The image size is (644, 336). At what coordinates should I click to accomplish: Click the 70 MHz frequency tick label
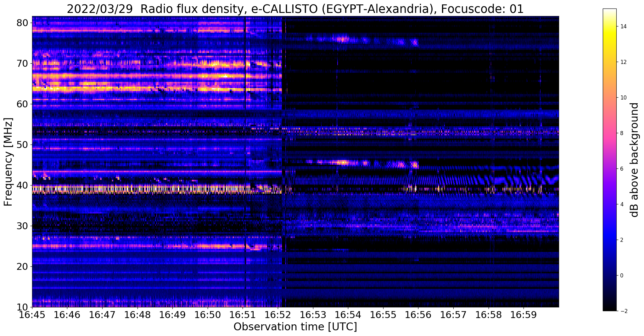23,63
